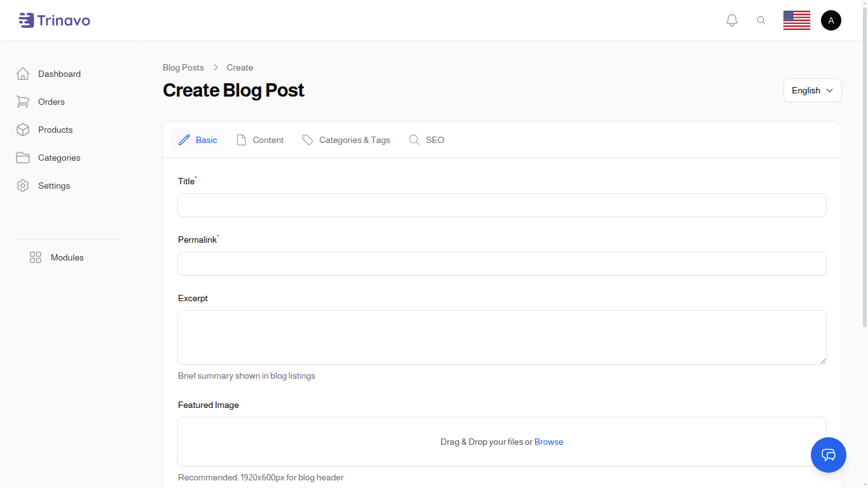Select the Dashboard home icon
Viewport: 868px width, 488px height.
(x=23, y=74)
